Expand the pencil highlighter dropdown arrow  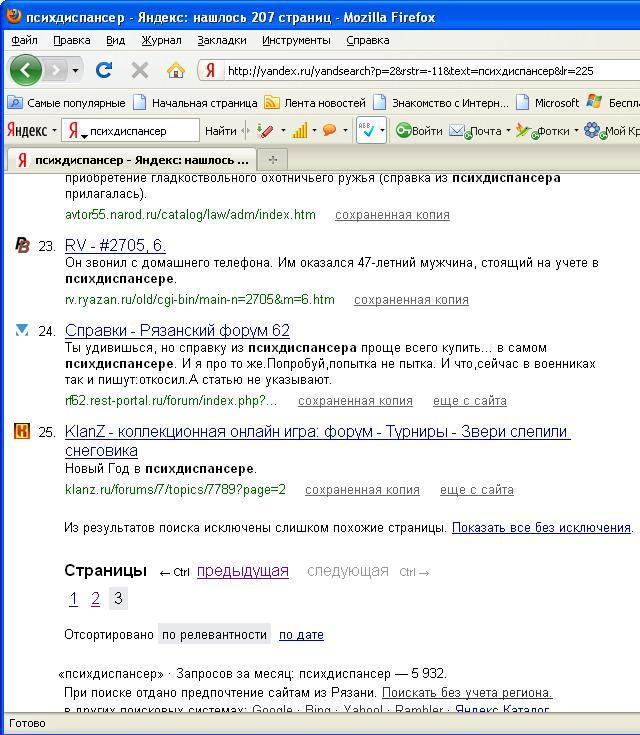point(283,130)
